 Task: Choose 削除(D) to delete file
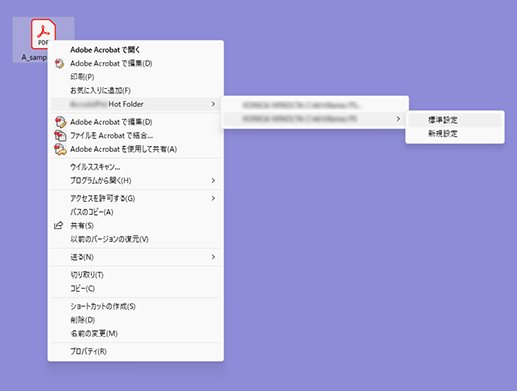tap(137, 320)
